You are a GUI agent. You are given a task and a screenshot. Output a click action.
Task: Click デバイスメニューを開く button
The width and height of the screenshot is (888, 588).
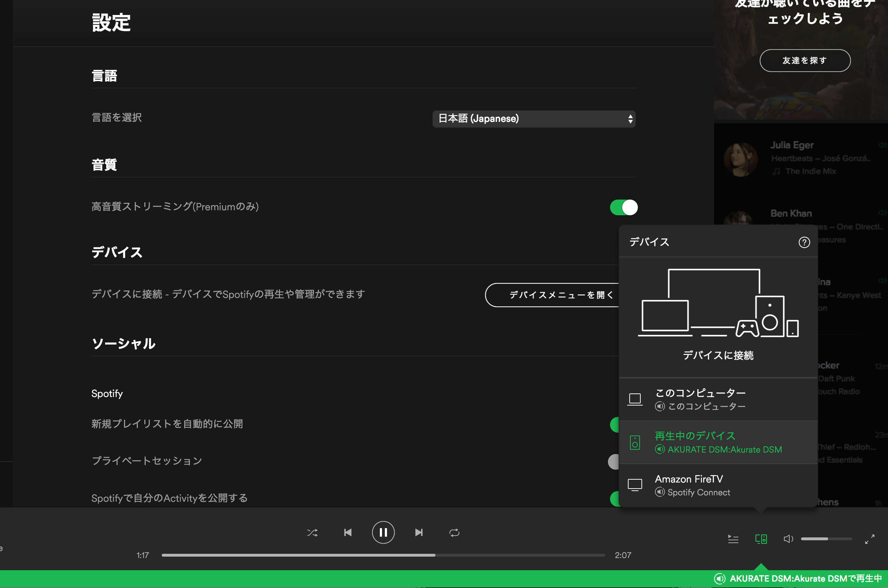tap(552, 295)
